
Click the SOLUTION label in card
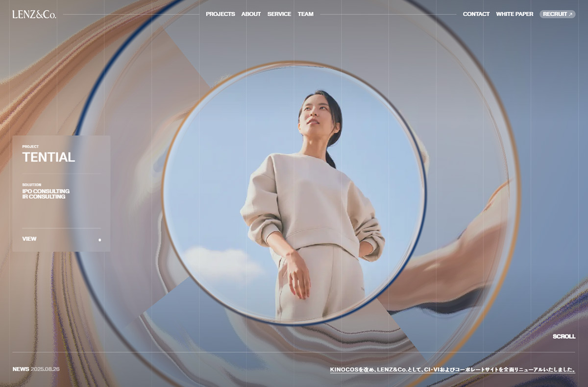click(x=32, y=185)
